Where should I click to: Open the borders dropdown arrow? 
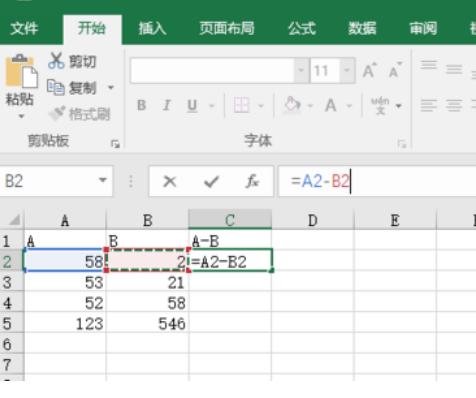tap(261, 106)
